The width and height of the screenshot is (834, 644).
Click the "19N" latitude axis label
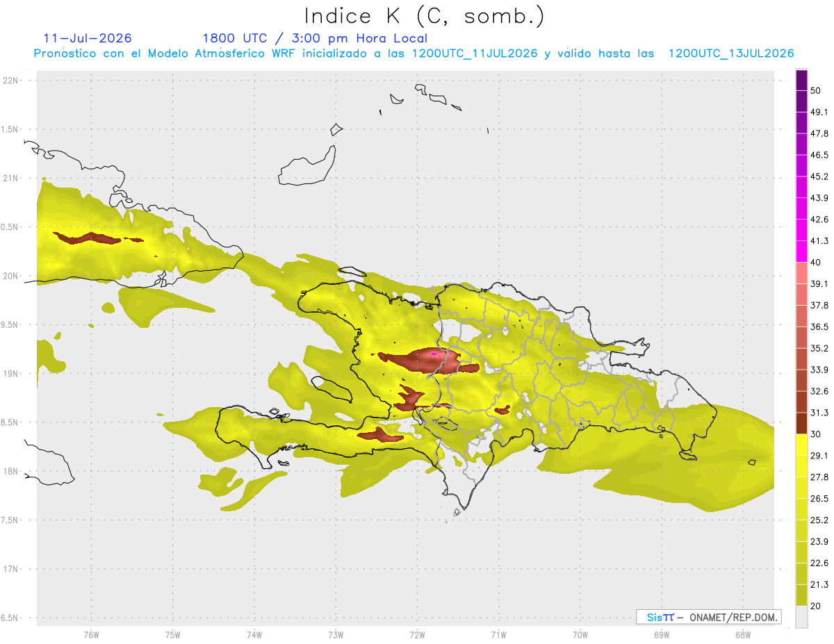[x=11, y=373]
